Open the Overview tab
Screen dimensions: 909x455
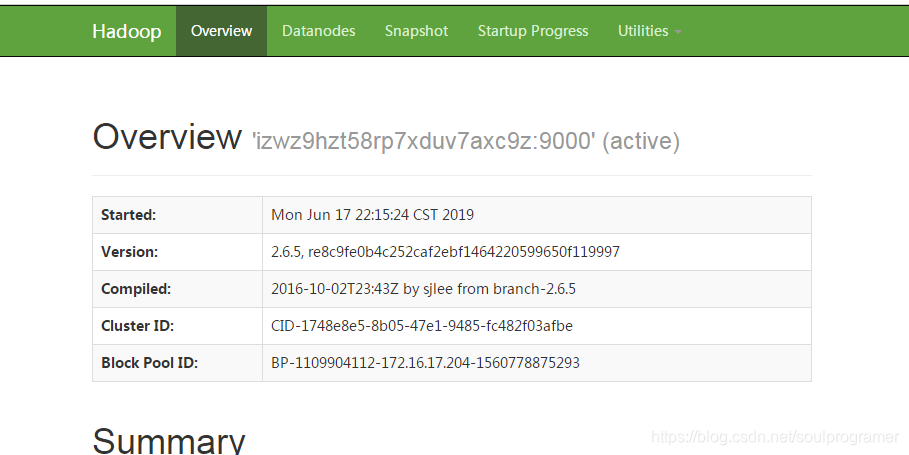(x=221, y=31)
